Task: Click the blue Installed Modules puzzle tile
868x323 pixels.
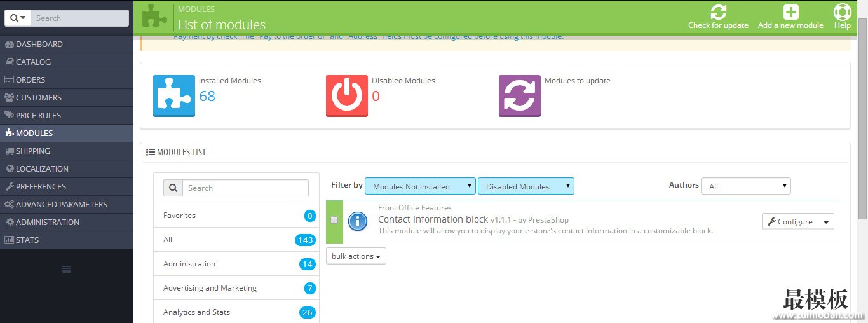Action: pyautogui.click(x=174, y=96)
